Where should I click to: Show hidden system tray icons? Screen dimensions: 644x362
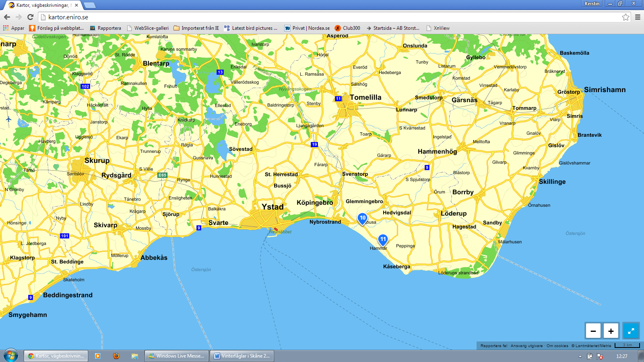pos(580,356)
